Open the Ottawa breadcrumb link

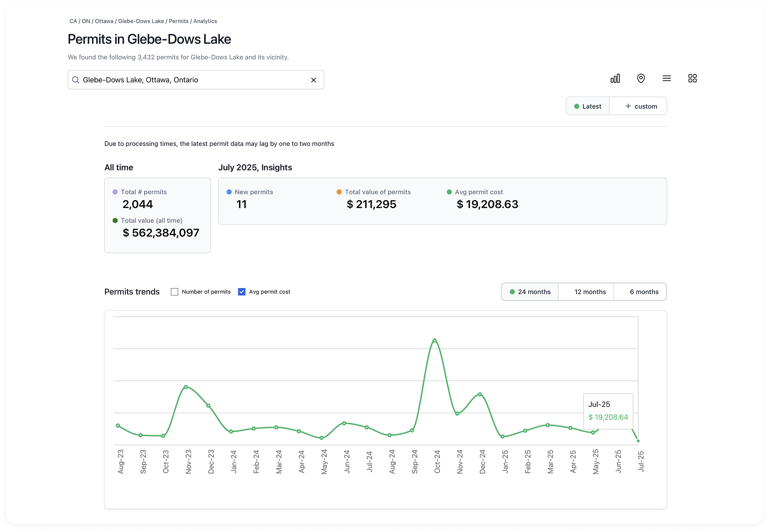[104, 21]
